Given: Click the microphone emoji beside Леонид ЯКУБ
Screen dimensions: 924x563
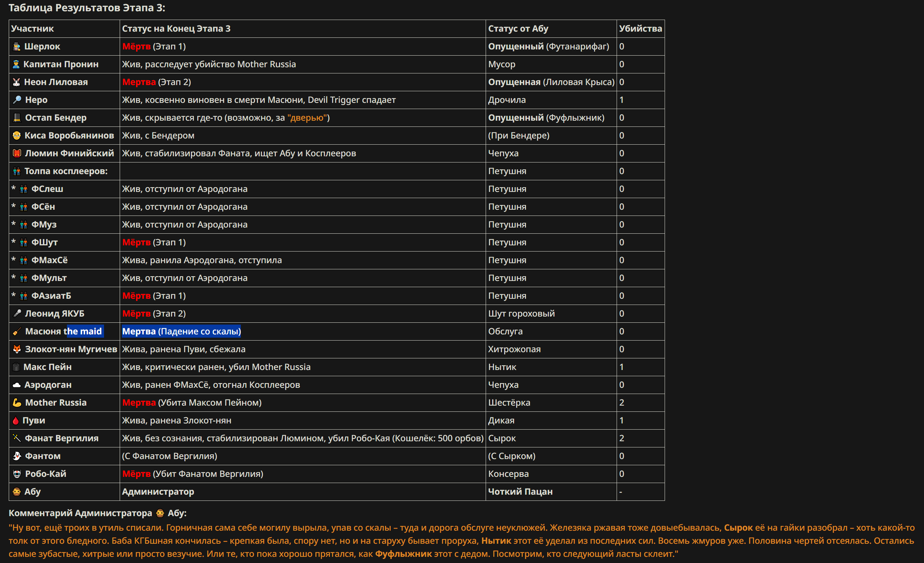Looking at the screenshot, I should pyautogui.click(x=17, y=314).
